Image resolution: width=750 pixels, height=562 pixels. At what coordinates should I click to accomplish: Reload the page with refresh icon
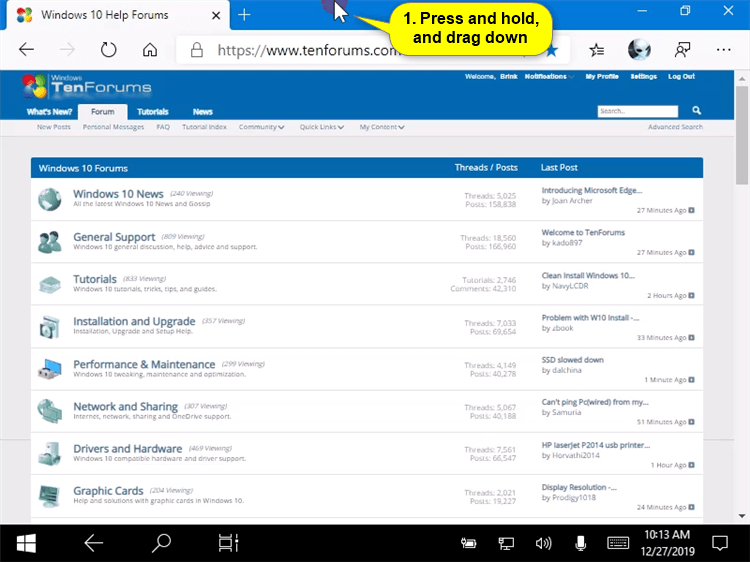click(x=109, y=49)
